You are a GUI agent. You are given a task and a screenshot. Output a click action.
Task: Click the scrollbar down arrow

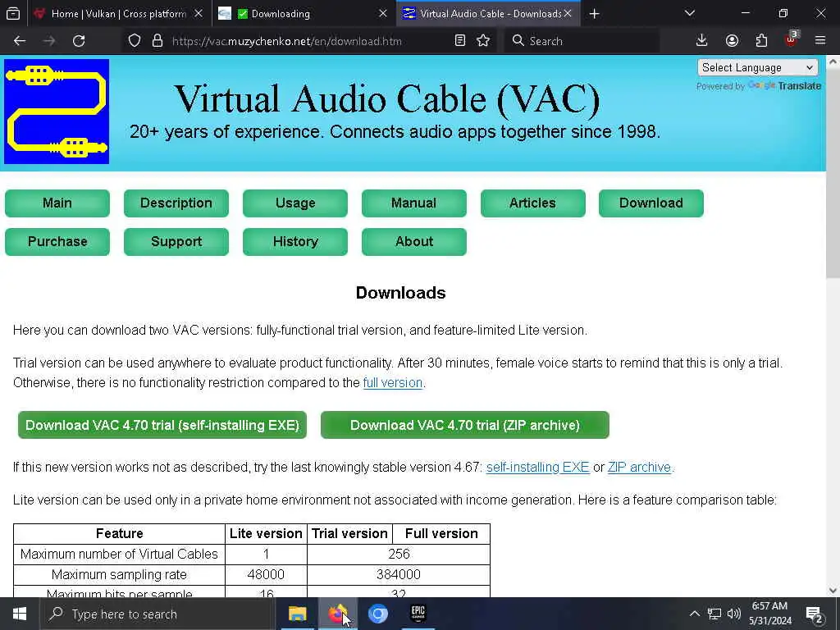coord(833,591)
